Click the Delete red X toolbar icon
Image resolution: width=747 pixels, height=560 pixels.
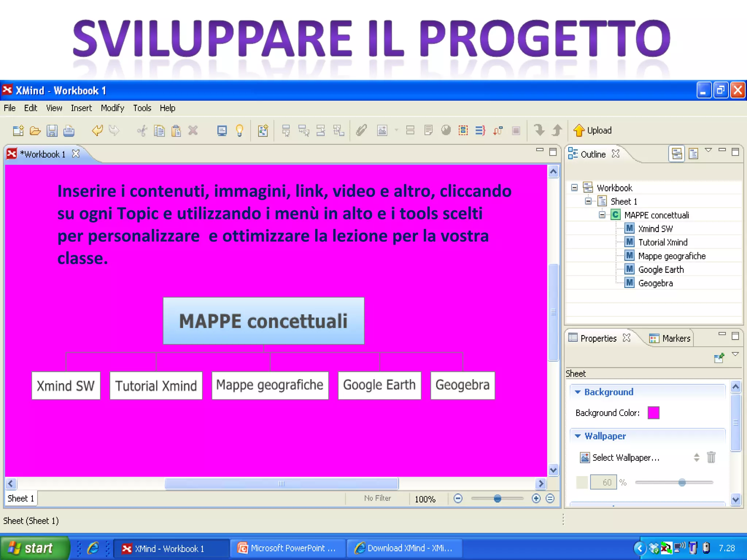click(x=193, y=130)
